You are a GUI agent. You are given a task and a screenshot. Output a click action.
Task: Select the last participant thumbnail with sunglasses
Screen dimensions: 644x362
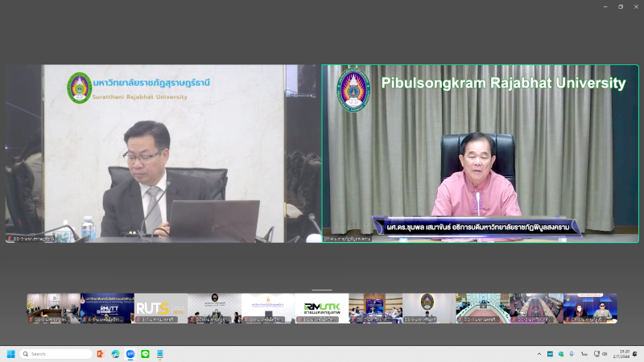590,308
